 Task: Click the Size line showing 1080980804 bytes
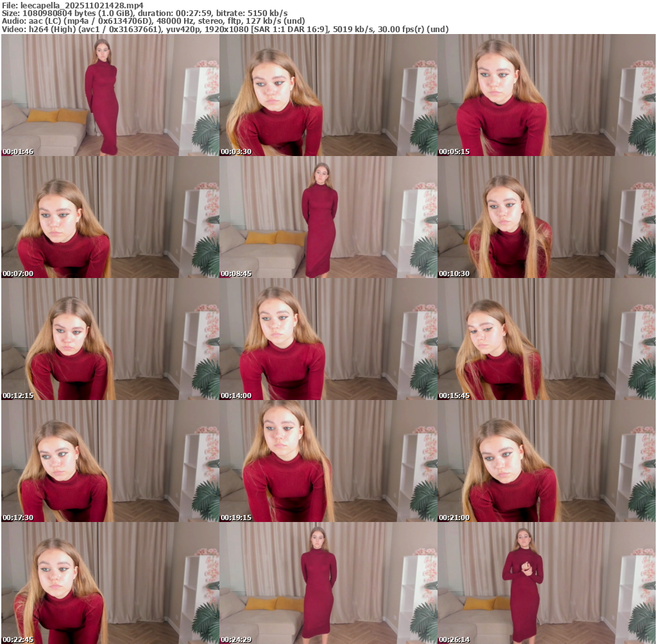click(x=144, y=13)
